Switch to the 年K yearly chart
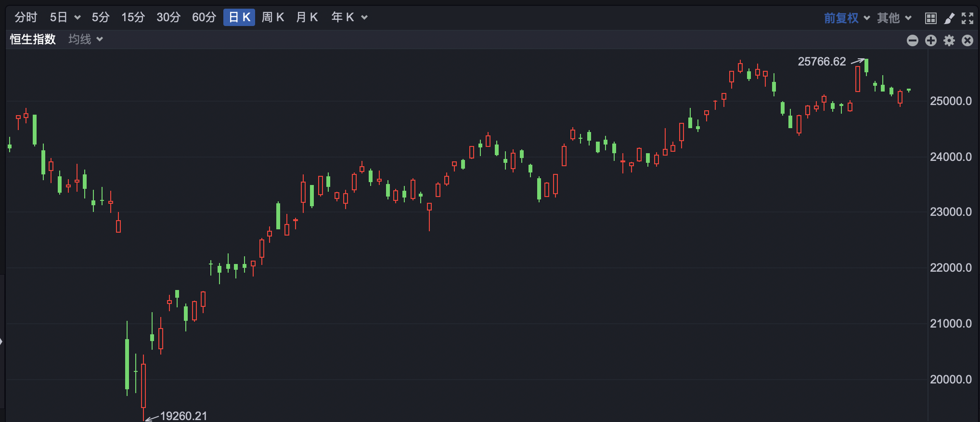The height and width of the screenshot is (422, 980). click(x=343, y=17)
